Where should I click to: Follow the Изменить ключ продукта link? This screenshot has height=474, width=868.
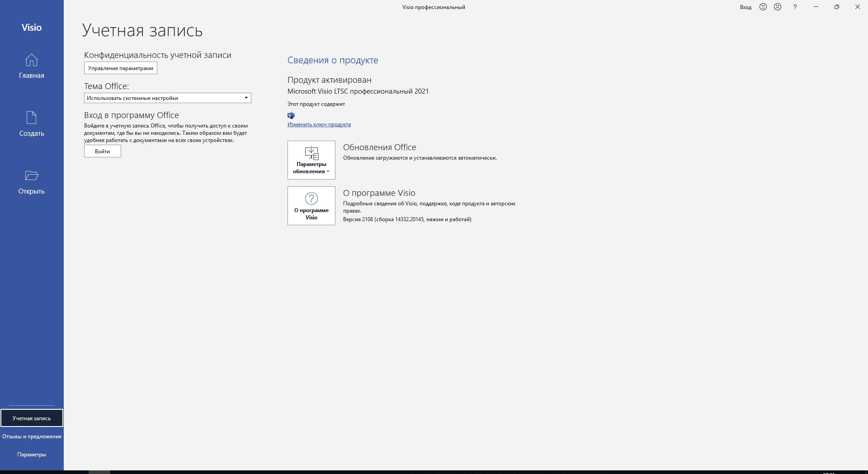319,124
